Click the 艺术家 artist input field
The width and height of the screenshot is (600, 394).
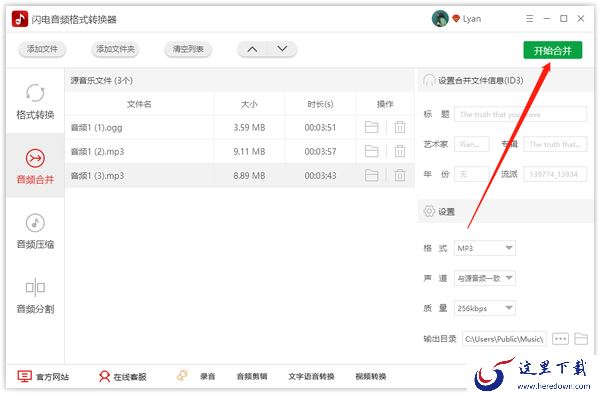[x=471, y=144]
